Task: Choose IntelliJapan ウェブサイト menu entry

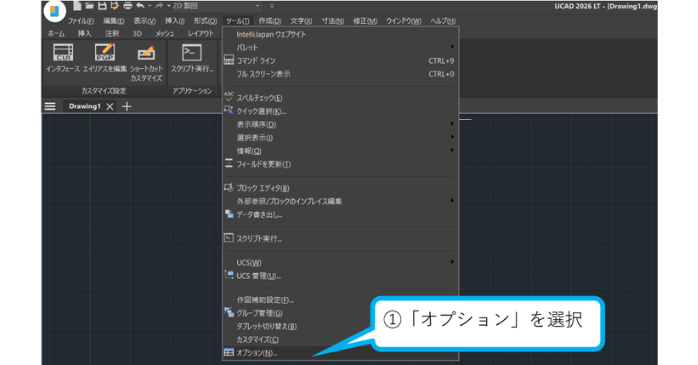Action: point(341,34)
